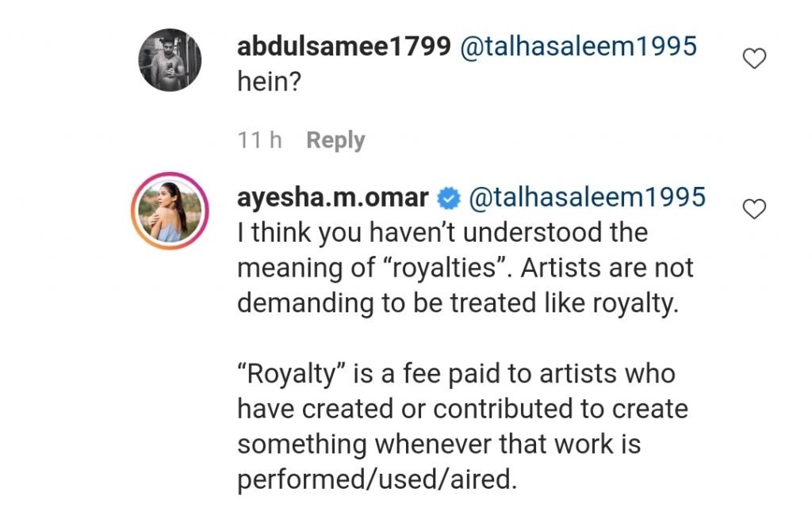Click the line "have created or contributed to create"
The image size is (812, 515).
462,409
